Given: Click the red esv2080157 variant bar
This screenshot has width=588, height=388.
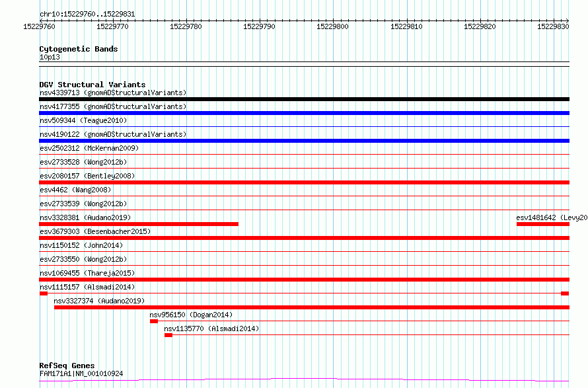Looking at the screenshot, I should [x=304, y=182].
